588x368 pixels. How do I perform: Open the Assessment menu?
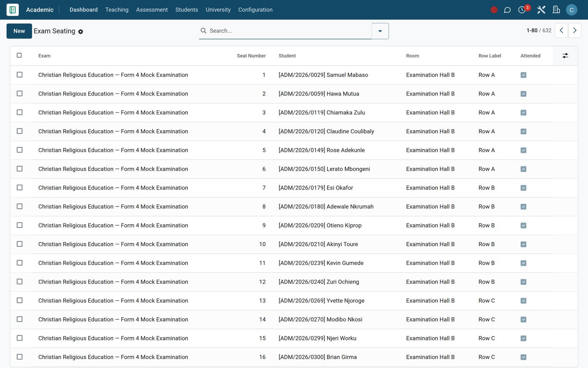pos(152,10)
